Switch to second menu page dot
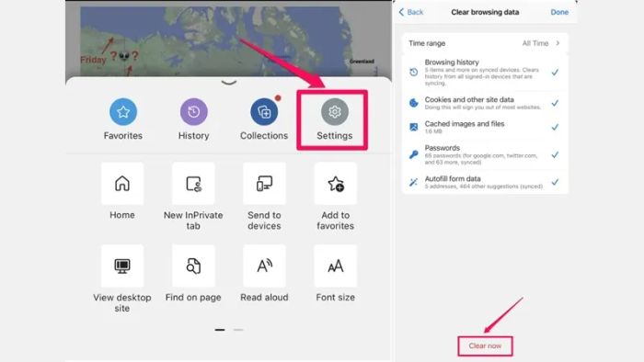 238,330
